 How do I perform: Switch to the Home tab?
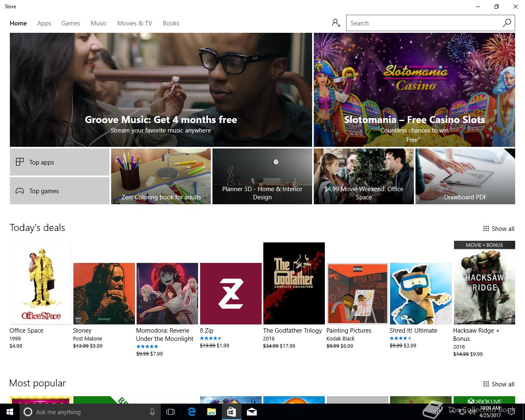tap(18, 23)
